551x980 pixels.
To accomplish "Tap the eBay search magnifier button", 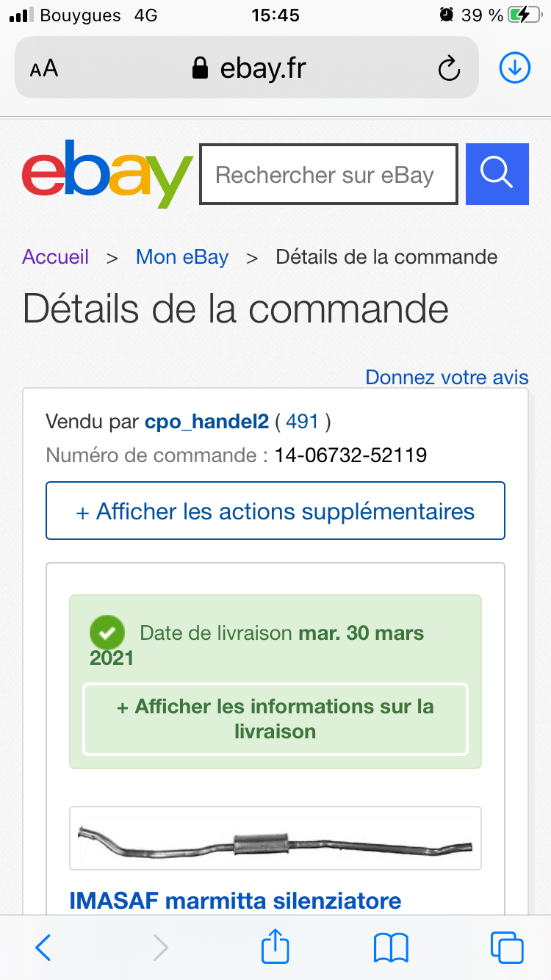I will point(497,174).
